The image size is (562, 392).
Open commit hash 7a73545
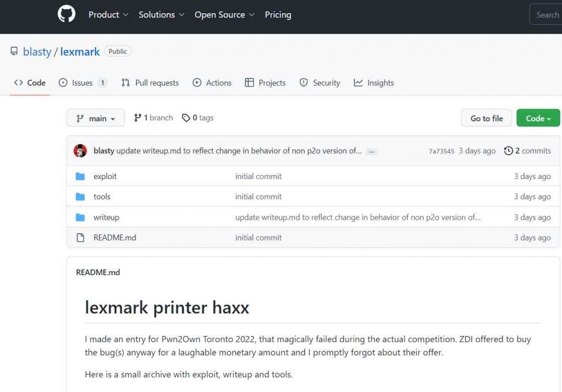(442, 151)
